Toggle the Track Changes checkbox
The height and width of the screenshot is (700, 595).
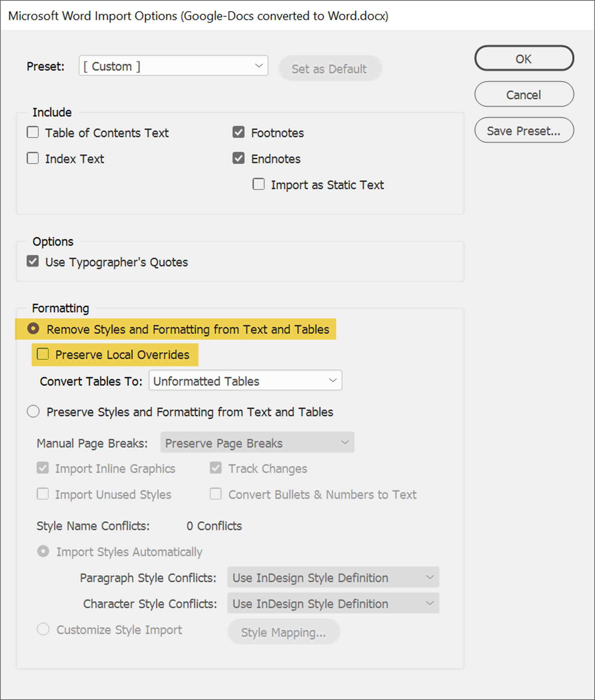pyautogui.click(x=216, y=468)
